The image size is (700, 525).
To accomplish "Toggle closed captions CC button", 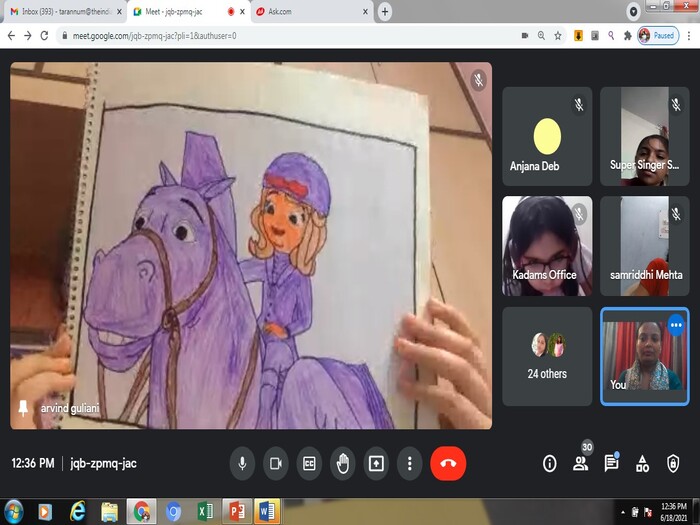I will [x=309, y=463].
